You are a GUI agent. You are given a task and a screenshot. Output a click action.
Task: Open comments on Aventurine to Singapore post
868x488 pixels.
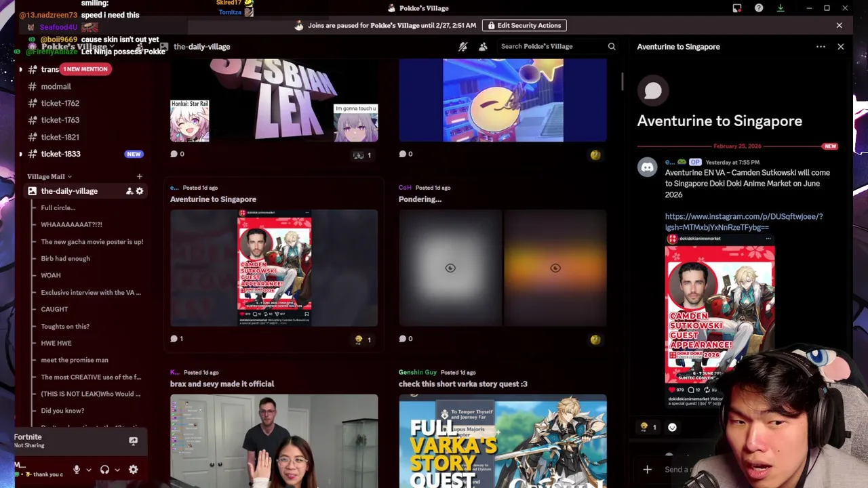click(177, 339)
